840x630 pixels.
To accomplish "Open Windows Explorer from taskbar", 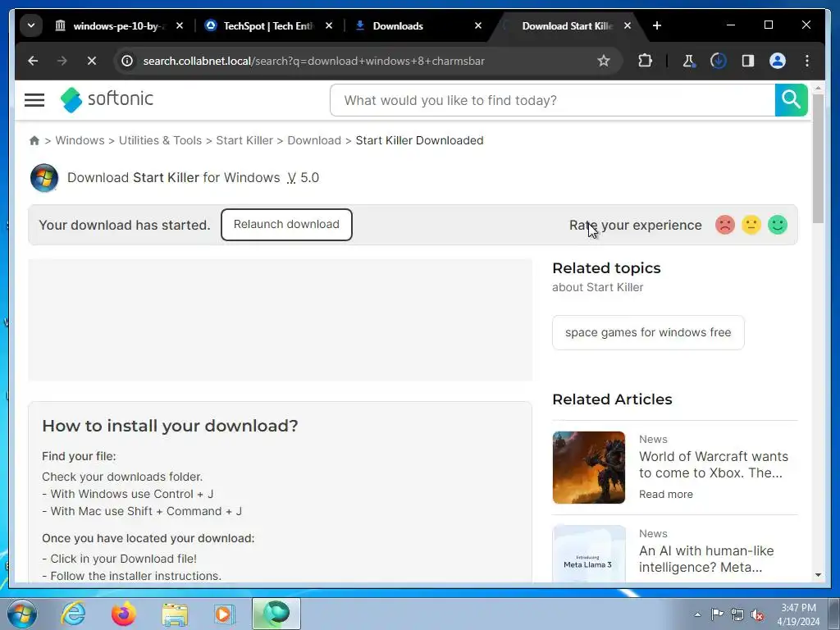I will (175, 614).
